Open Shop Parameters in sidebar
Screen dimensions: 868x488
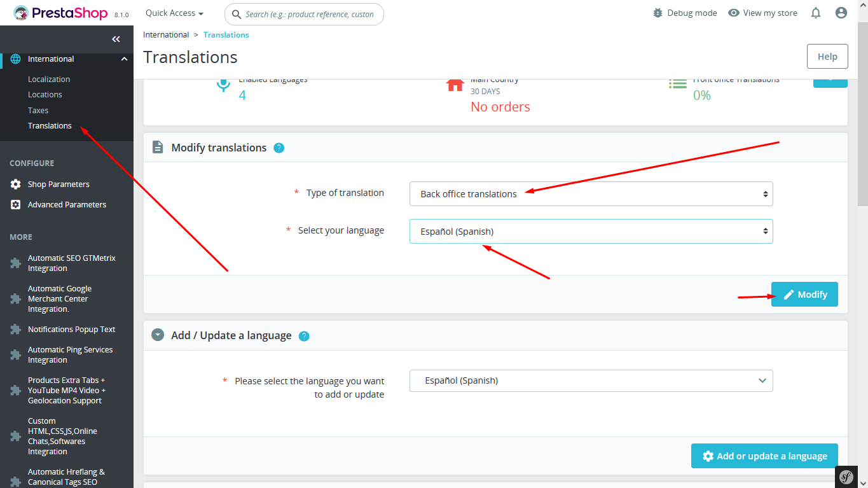click(59, 184)
